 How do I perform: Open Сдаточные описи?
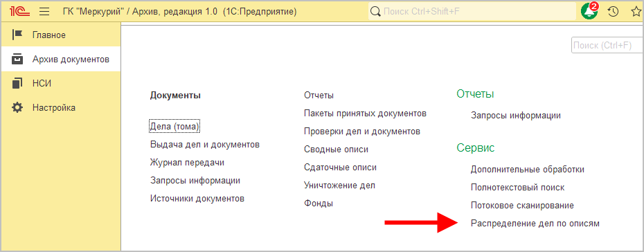tap(340, 168)
